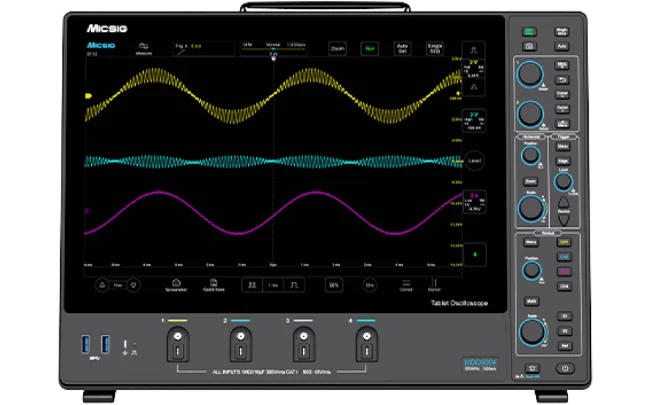This screenshot has height=405, width=650.
Task: Tap the widen-timebase pulse icon left of 1 ms
Action: click(252, 285)
